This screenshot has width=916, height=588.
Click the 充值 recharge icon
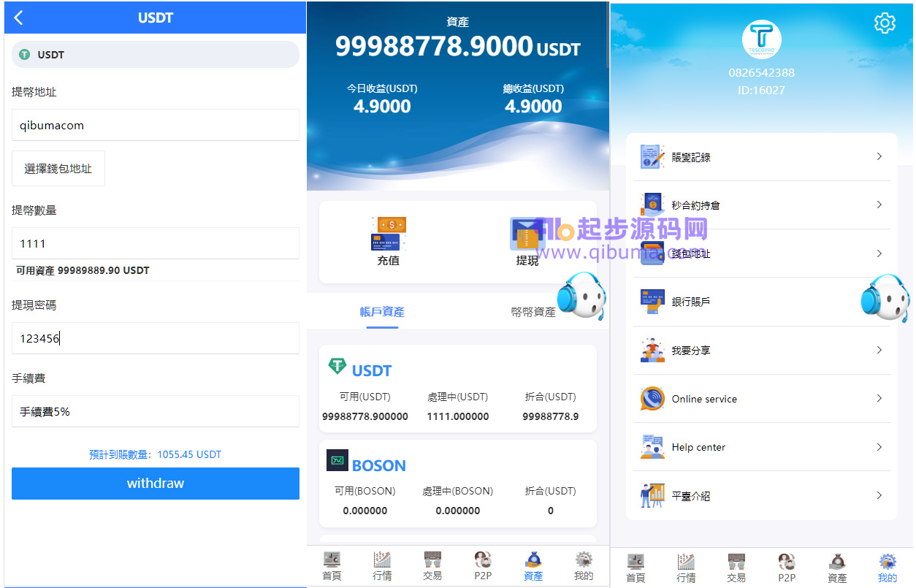click(x=389, y=234)
